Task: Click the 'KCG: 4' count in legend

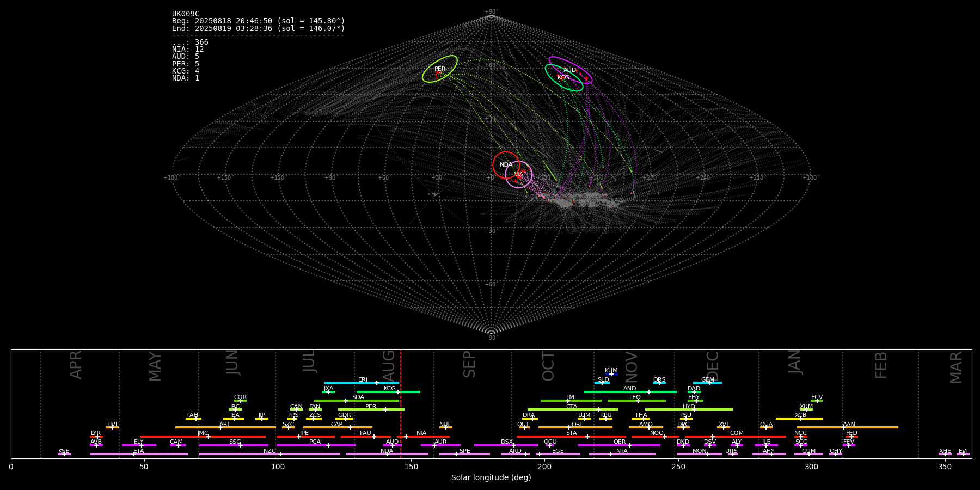Action: (x=186, y=71)
